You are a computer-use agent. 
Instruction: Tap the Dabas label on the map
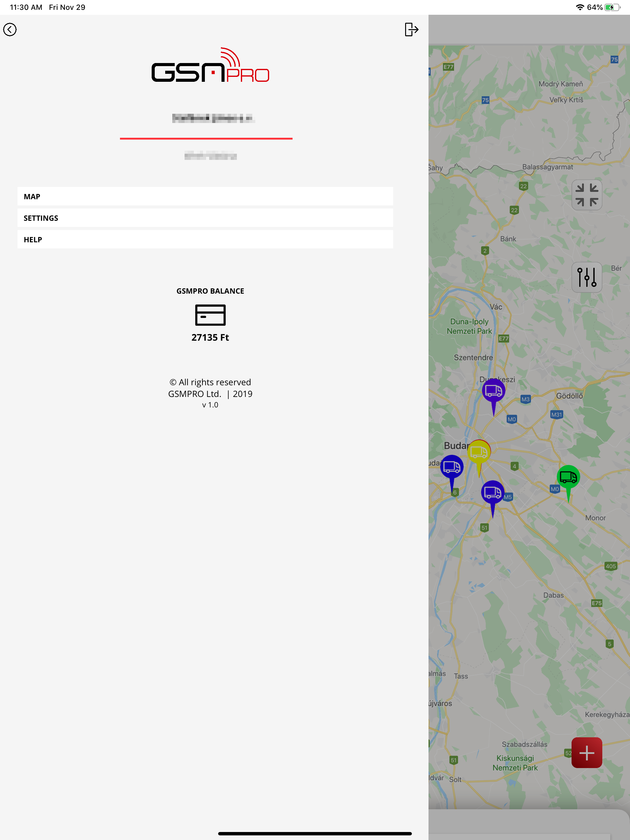553,595
